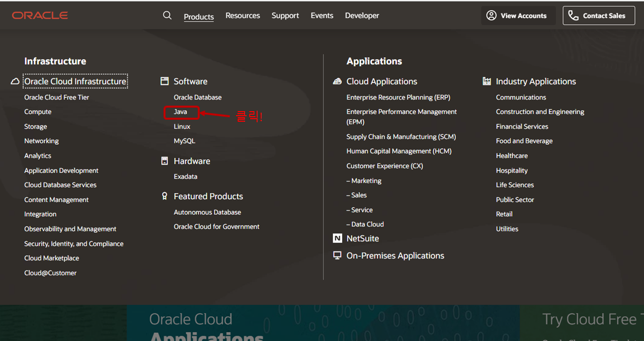Select Application Development

[61, 170]
